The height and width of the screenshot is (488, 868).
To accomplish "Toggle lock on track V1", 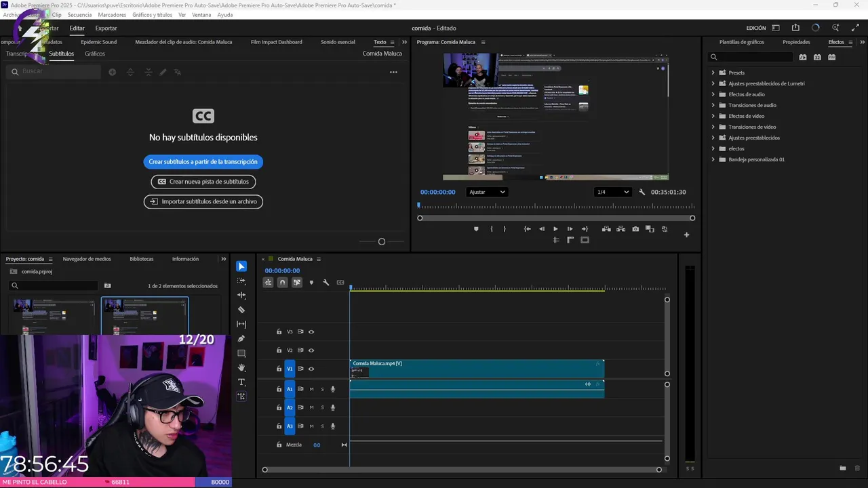I will pyautogui.click(x=279, y=369).
